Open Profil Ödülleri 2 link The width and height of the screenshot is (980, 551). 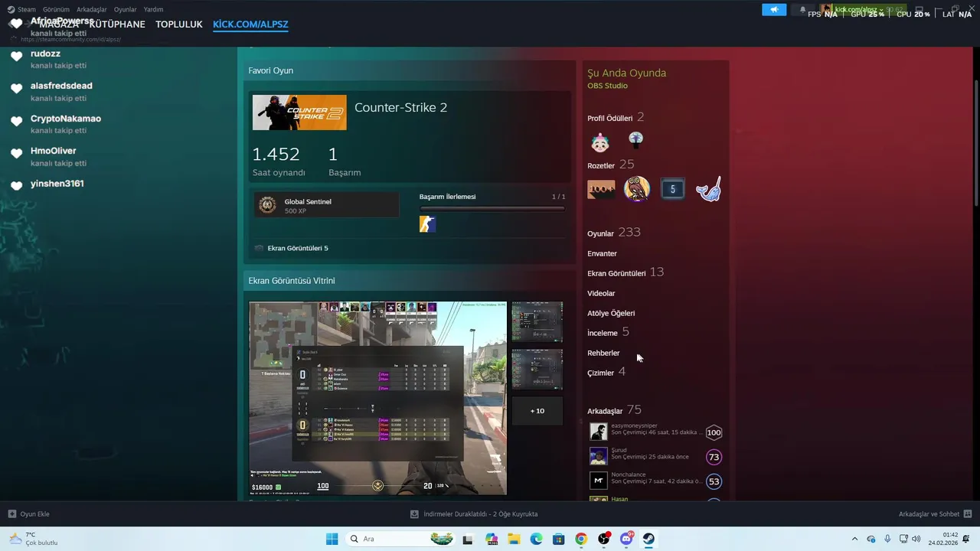point(616,118)
